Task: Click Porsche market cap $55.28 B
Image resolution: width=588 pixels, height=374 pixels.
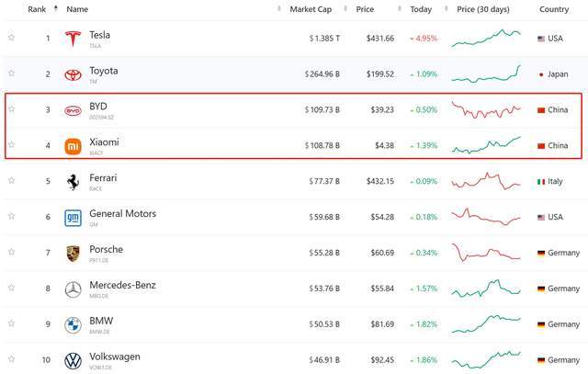Action: click(324, 254)
